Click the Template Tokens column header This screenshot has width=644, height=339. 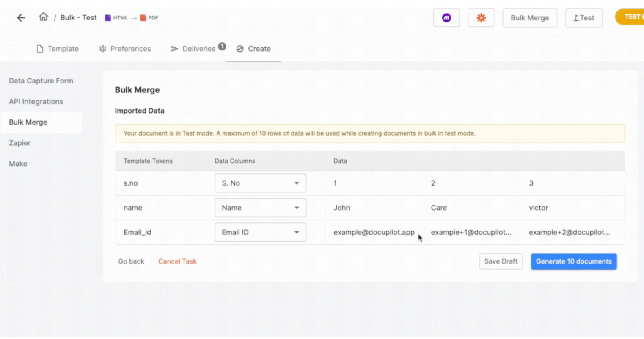tap(148, 161)
